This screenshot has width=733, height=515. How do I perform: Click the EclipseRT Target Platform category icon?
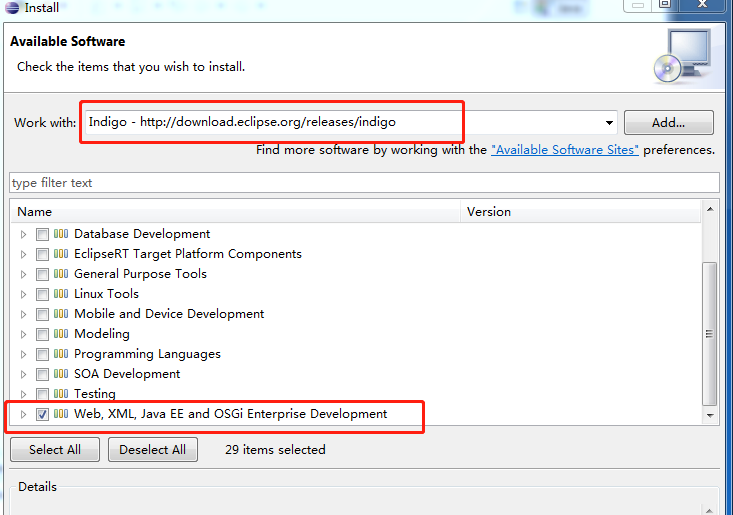coord(61,254)
